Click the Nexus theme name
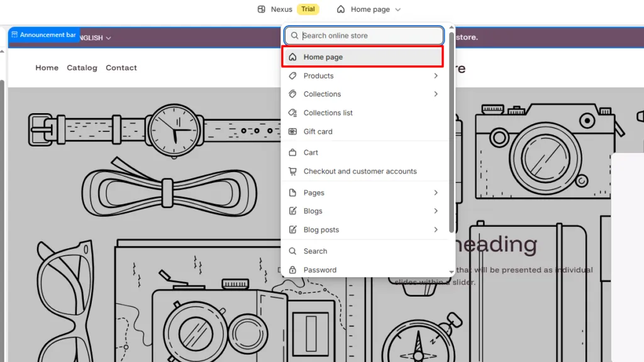This screenshot has width=644, height=362. (281, 9)
